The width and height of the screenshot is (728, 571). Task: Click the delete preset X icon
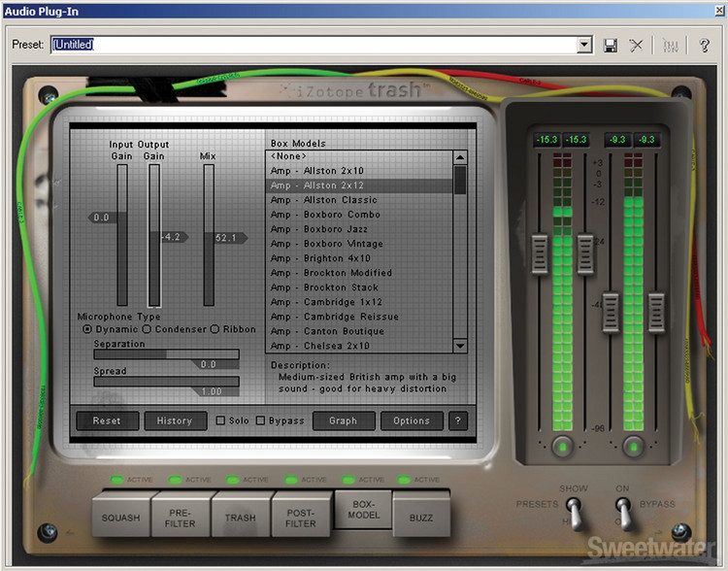[x=637, y=45]
